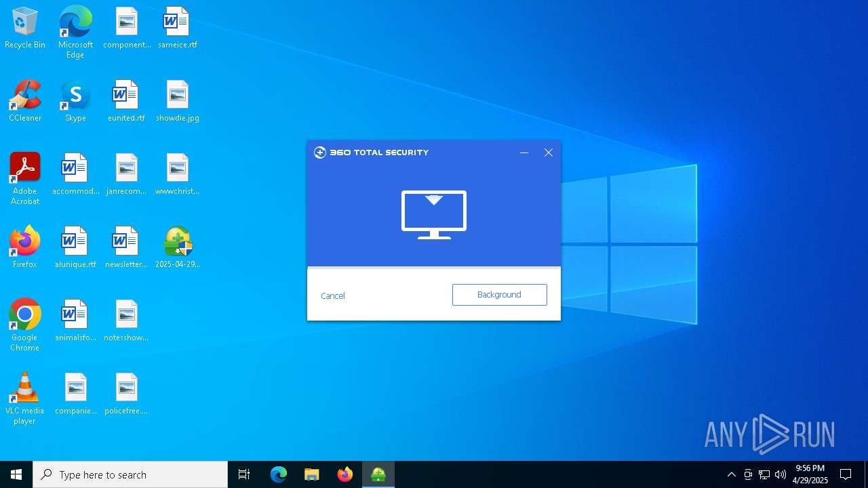This screenshot has width=868, height=488.
Task: Select the Firefox desktop shortcut
Action: coord(25,248)
